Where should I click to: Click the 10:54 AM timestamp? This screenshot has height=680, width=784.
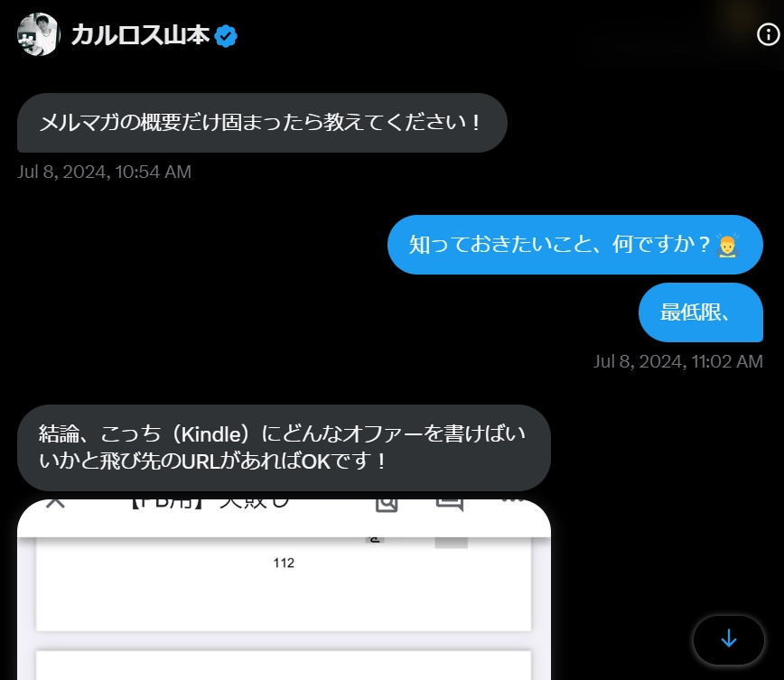pos(104,172)
